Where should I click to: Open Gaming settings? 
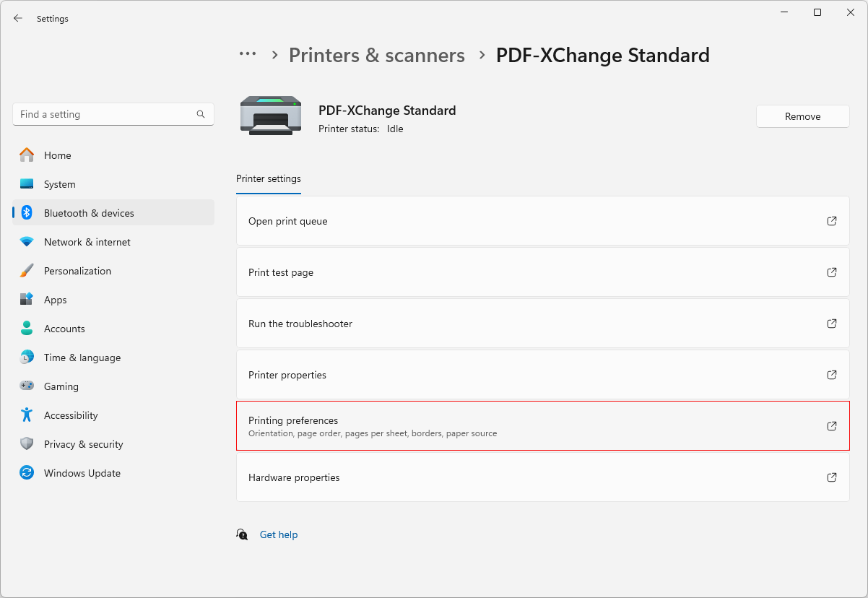click(x=113, y=386)
